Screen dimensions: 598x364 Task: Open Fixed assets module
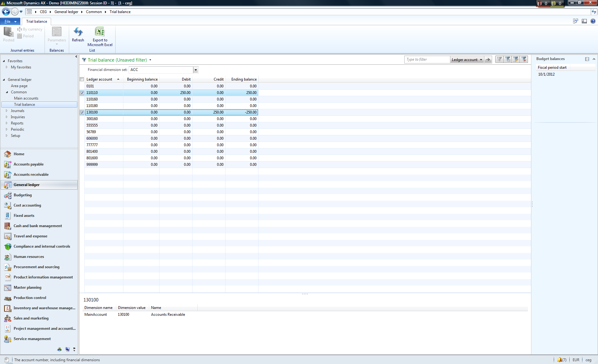pos(24,216)
